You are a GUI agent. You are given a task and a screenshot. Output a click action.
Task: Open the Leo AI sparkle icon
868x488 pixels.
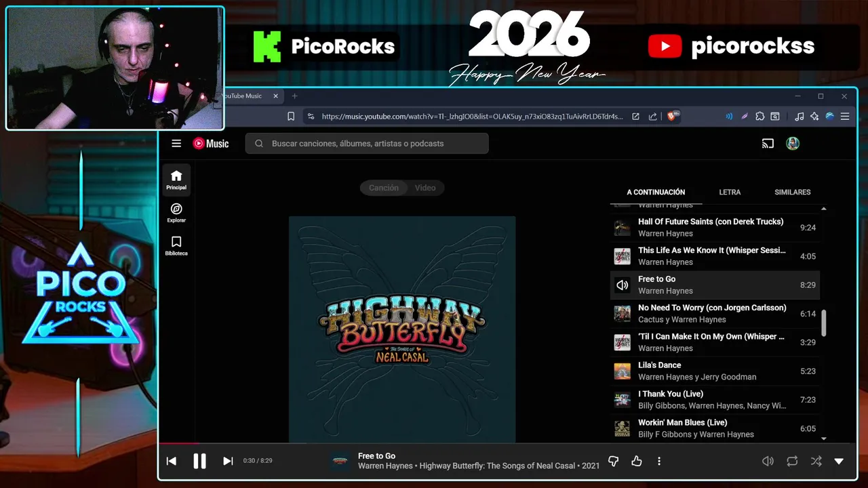point(814,117)
